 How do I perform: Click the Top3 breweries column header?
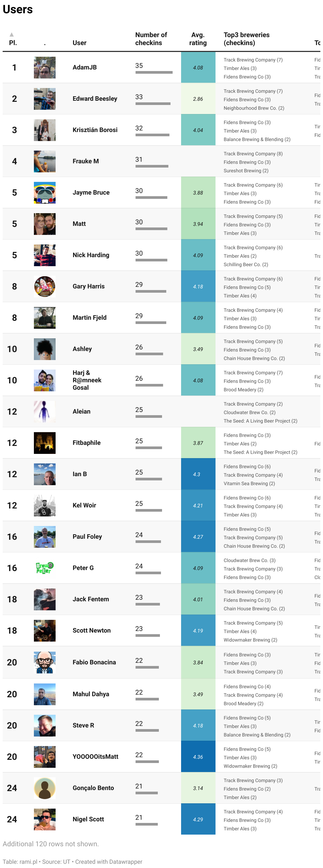tap(247, 39)
